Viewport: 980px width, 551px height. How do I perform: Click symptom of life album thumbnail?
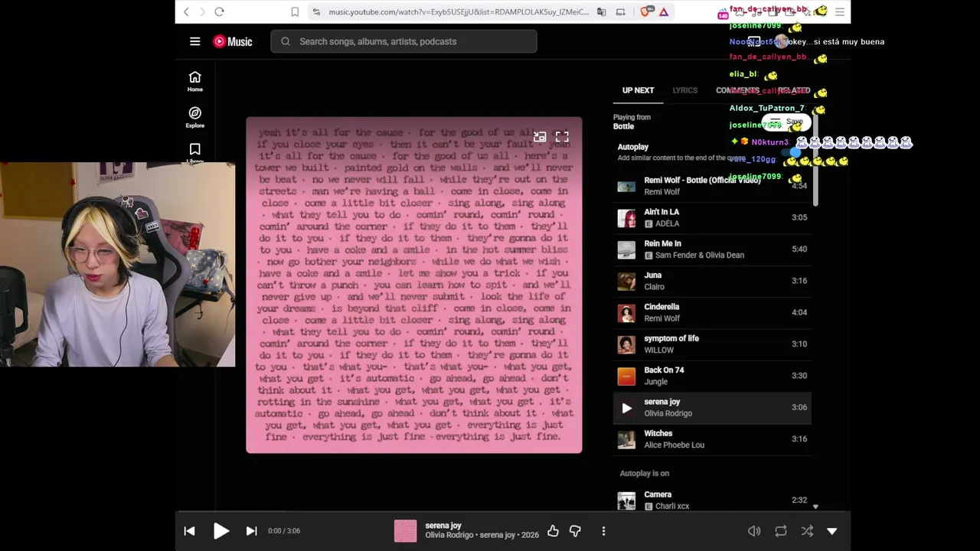pyautogui.click(x=626, y=344)
